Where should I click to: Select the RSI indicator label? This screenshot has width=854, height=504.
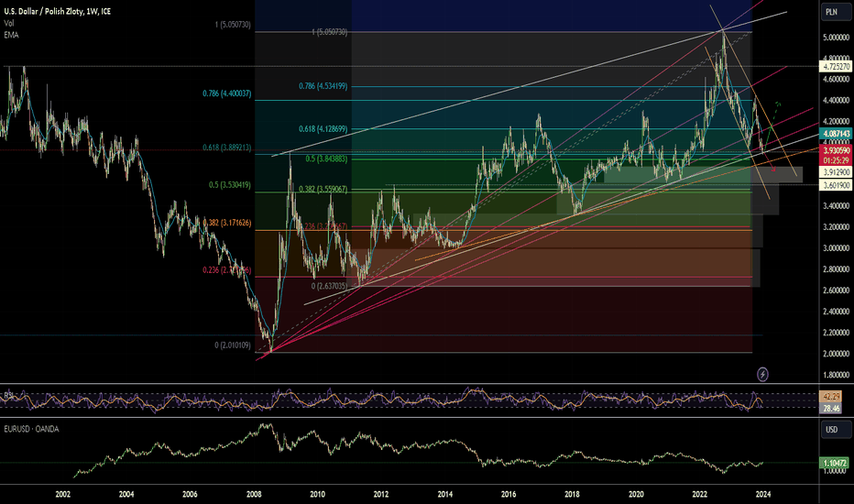(x=9, y=395)
